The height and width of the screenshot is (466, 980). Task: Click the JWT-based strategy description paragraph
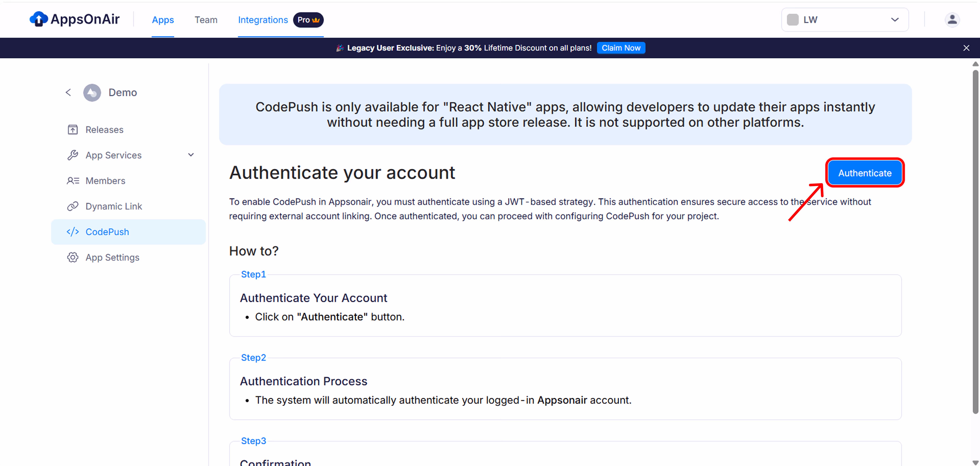coord(550,209)
